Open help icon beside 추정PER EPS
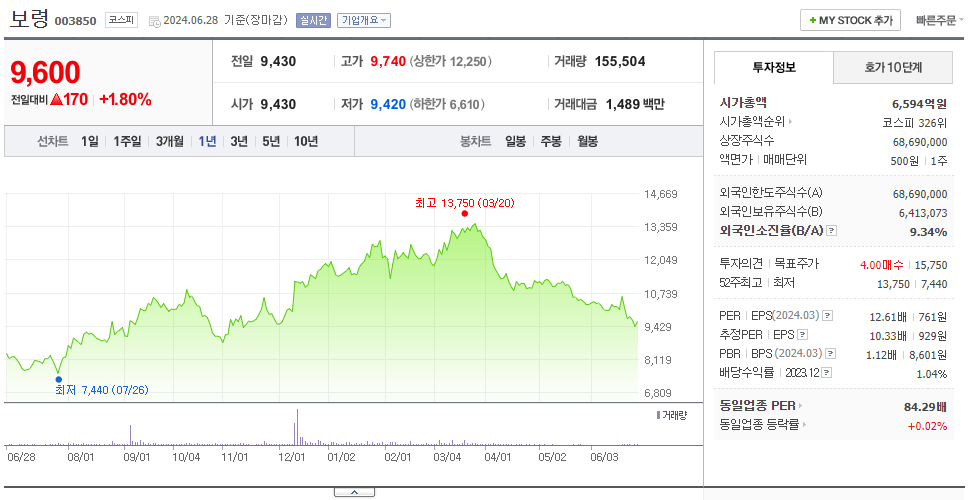This screenshot has width=968, height=500. point(802,335)
